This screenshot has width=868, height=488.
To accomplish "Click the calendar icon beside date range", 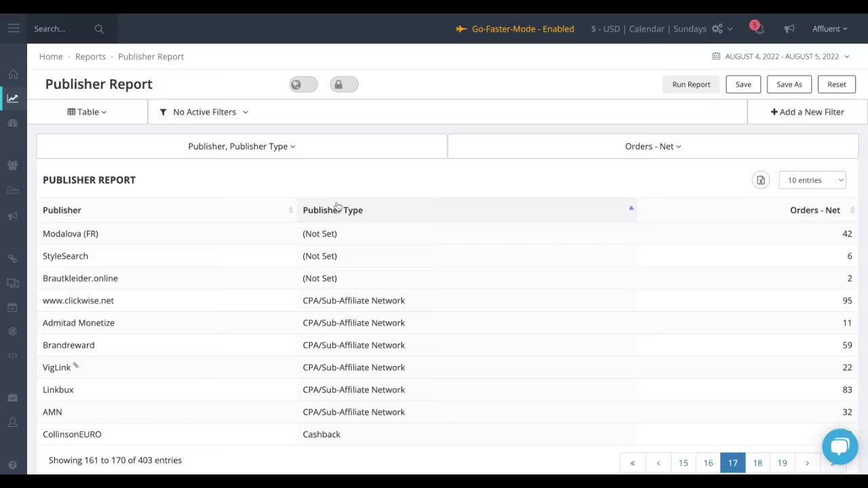I will (716, 56).
